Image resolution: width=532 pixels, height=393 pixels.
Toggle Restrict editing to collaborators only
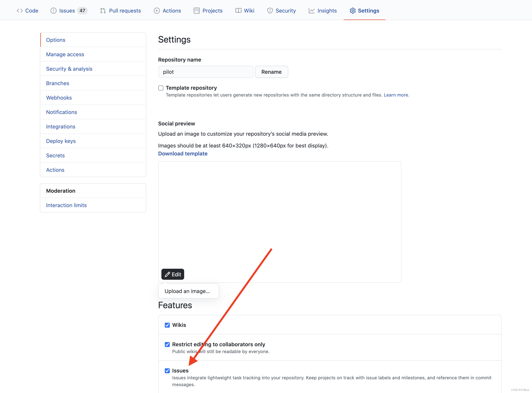pos(167,344)
